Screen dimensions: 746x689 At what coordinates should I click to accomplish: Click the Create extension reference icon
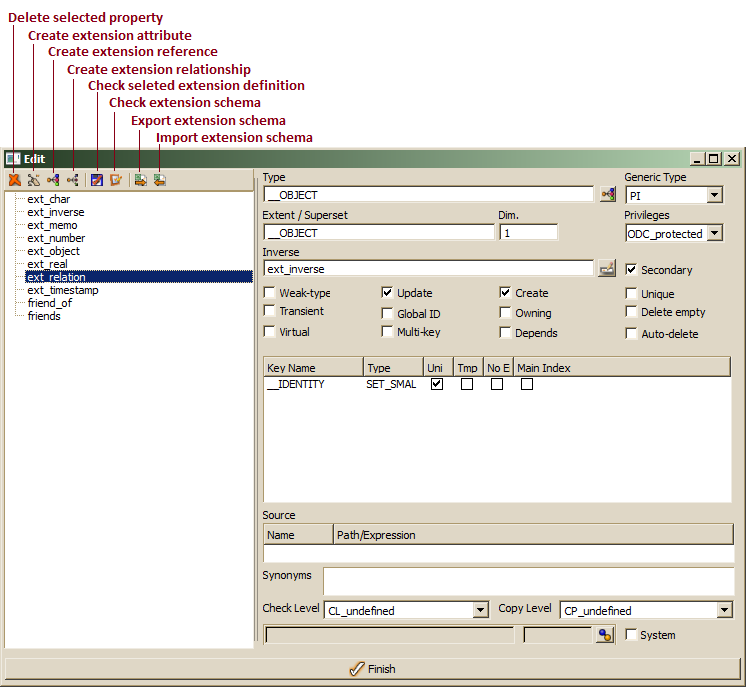[53, 180]
